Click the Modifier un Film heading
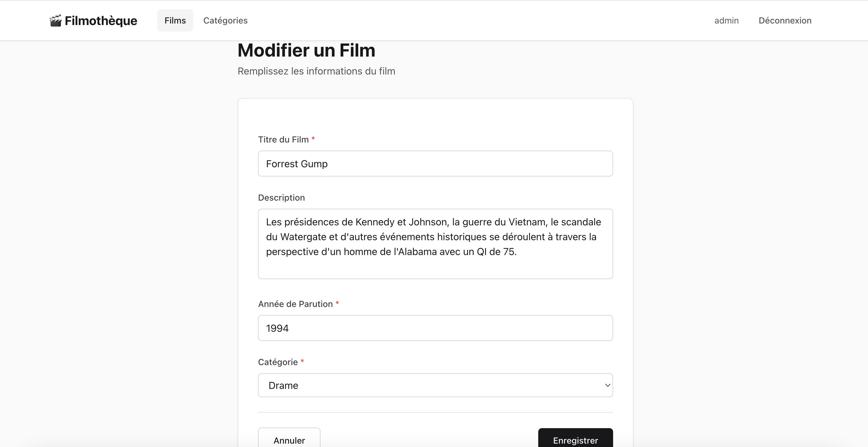This screenshot has width=868, height=447. 306,50
